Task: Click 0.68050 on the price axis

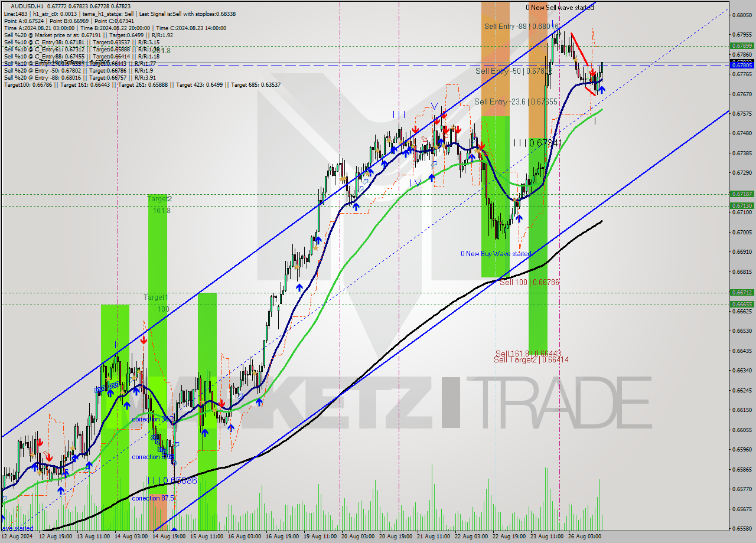Action: coord(742,15)
